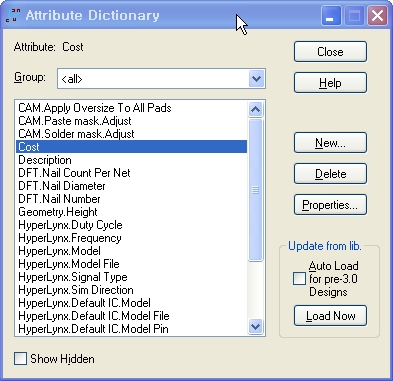The height and width of the screenshot is (381, 393).
Task: Click the Load Now button
Action: 330,316
